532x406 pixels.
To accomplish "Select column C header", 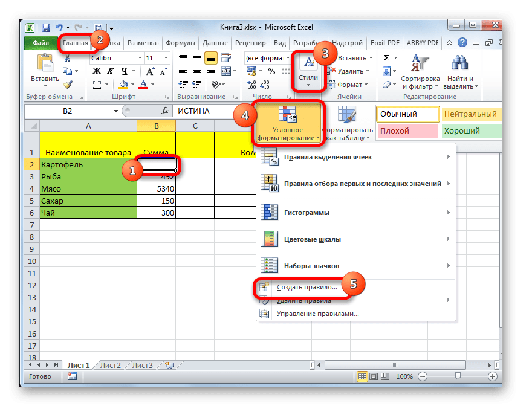I will [195, 126].
